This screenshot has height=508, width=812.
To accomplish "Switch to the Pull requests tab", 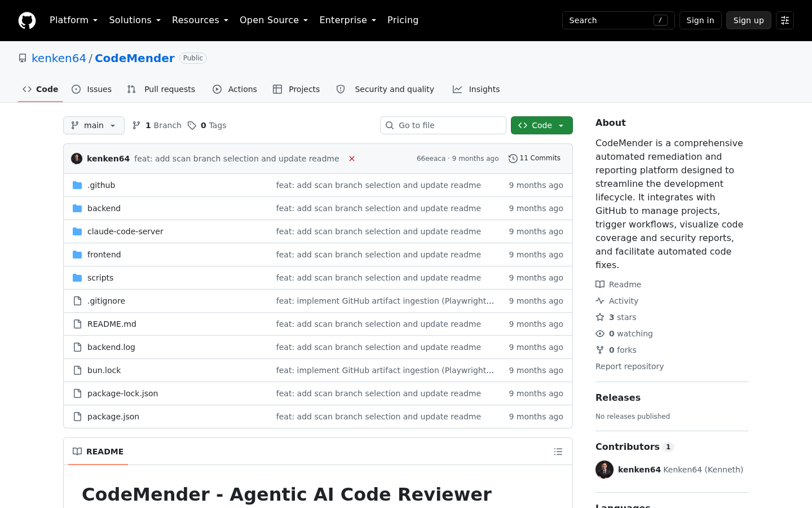I will coord(161,89).
